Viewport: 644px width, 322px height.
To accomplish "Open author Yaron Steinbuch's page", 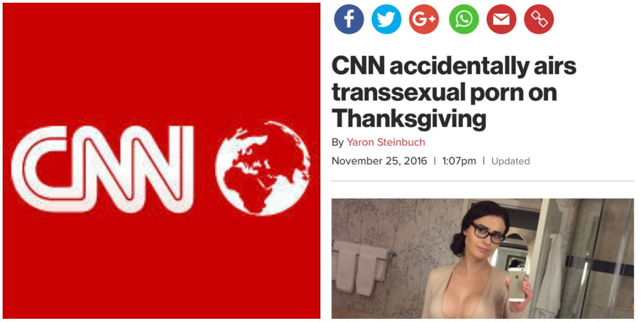I will [386, 142].
